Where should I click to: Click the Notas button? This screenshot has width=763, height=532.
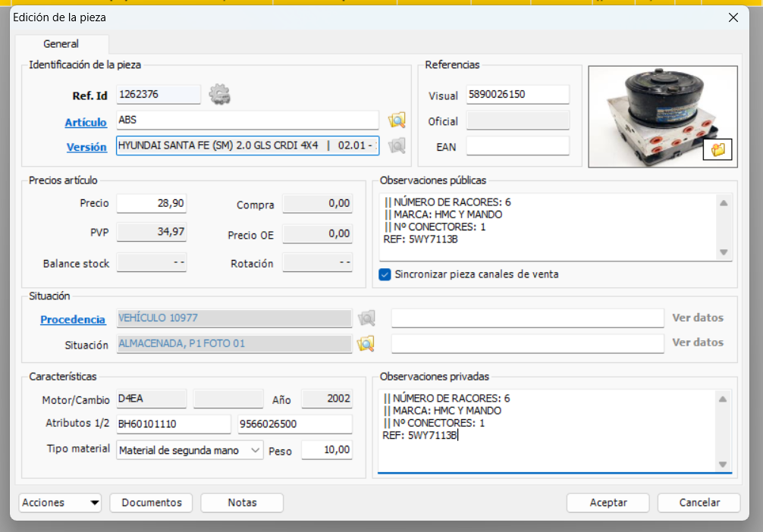coord(242,502)
